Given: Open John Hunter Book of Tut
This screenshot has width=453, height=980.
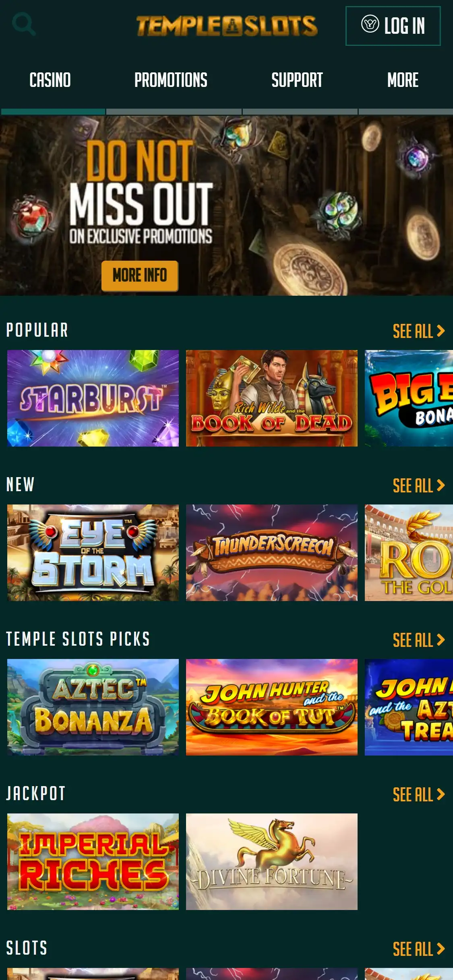Looking at the screenshot, I should (x=272, y=707).
